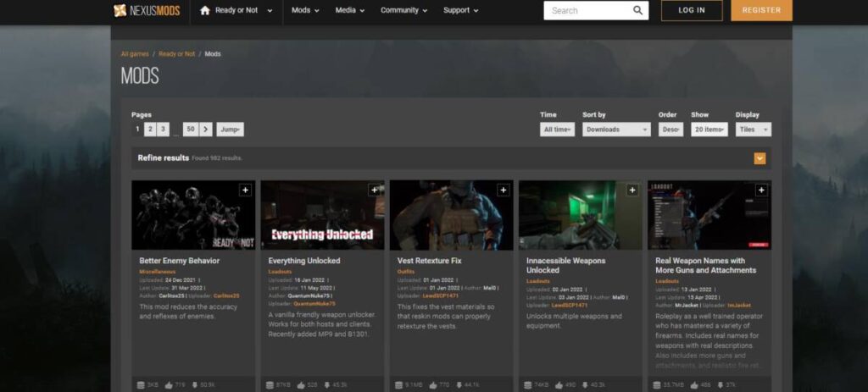
Task: Click into the Search input field
Action: pos(587,10)
